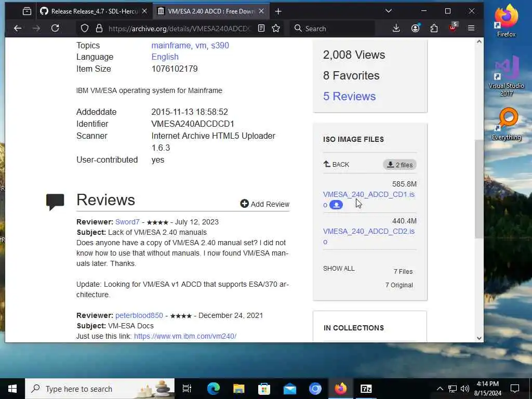Viewport: 532px width, 399px height.
Task: Open network status tray icon
Action: click(453, 389)
